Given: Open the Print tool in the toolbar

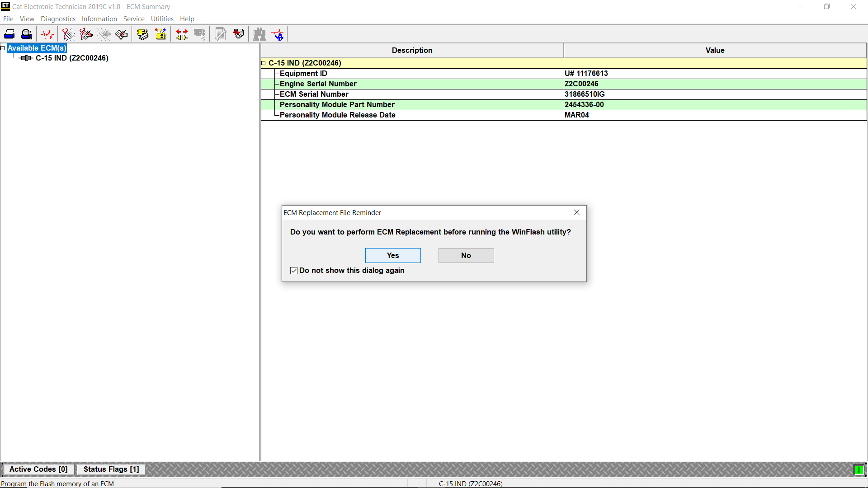Looking at the screenshot, I should click(x=9, y=34).
